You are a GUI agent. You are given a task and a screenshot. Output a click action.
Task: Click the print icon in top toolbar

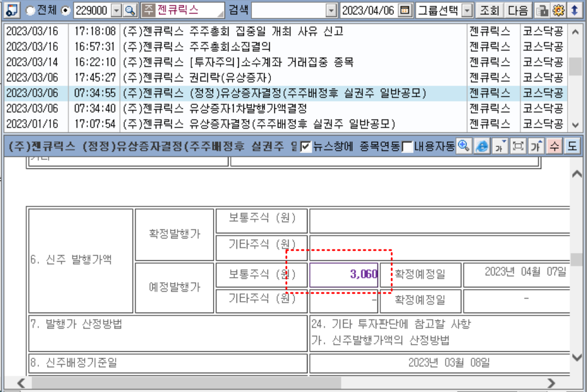542,10
